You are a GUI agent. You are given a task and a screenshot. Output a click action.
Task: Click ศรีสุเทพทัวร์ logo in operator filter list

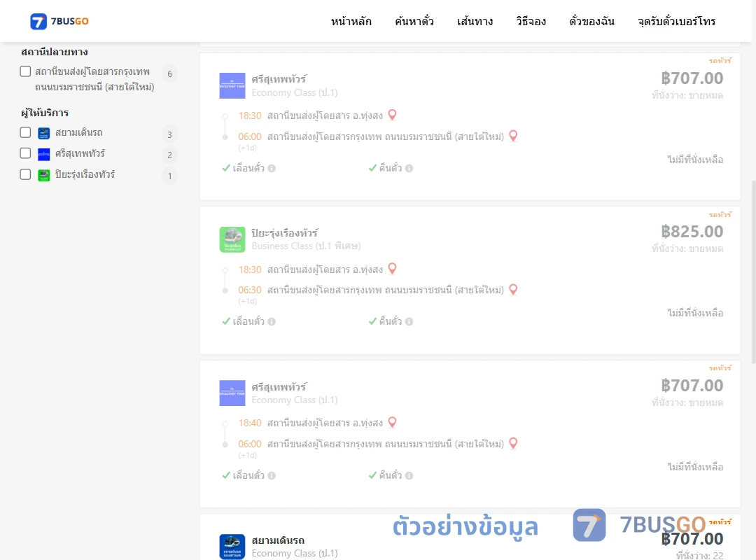point(44,154)
